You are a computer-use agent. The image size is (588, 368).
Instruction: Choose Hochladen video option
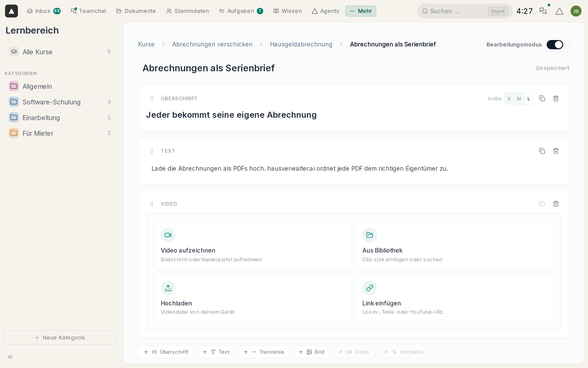click(x=253, y=298)
